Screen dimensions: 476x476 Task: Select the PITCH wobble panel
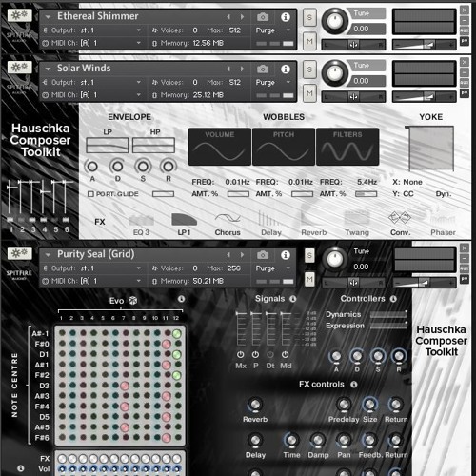[x=284, y=147]
